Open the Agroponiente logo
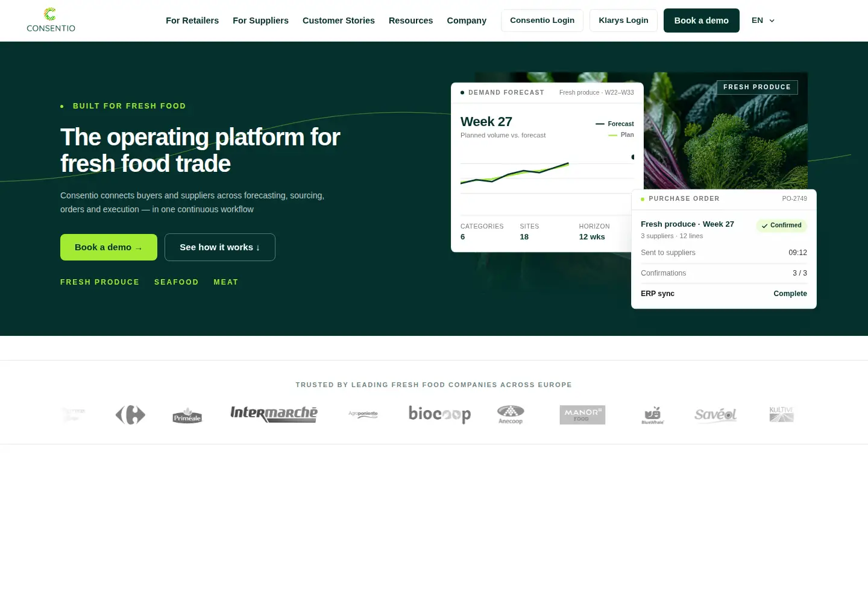 [363, 414]
